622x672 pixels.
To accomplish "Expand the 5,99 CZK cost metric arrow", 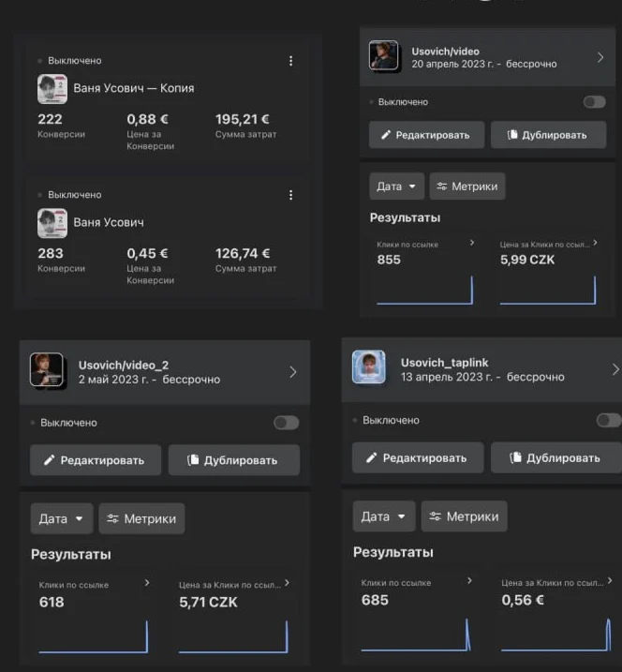I will pyautogui.click(x=595, y=243).
